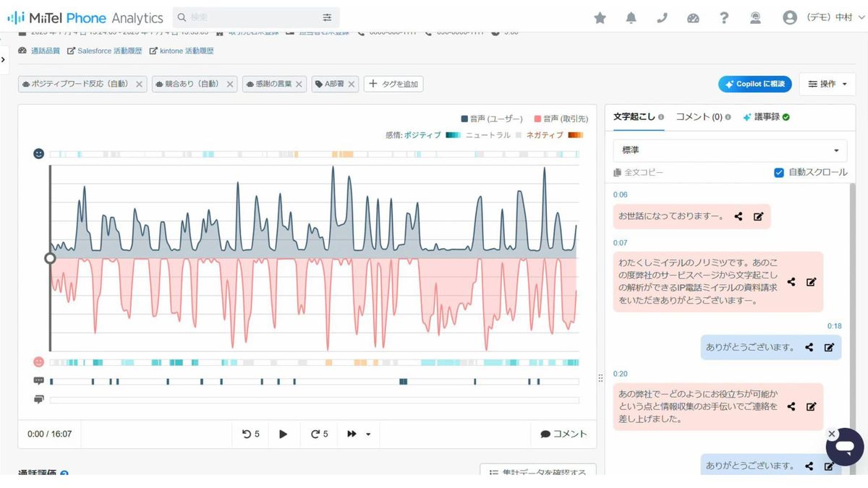Expand the 操作 actions dropdown
The width and height of the screenshot is (868, 488).
point(827,84)
